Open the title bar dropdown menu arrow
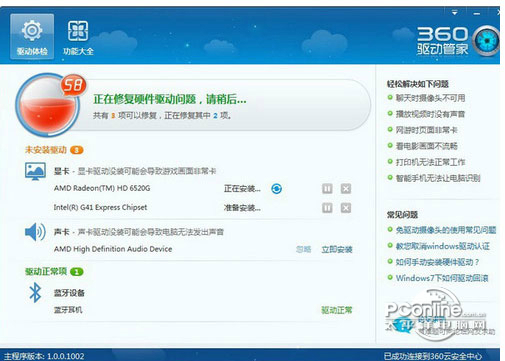The height and width of the screenshot is (361, 505). pos(455,13)
